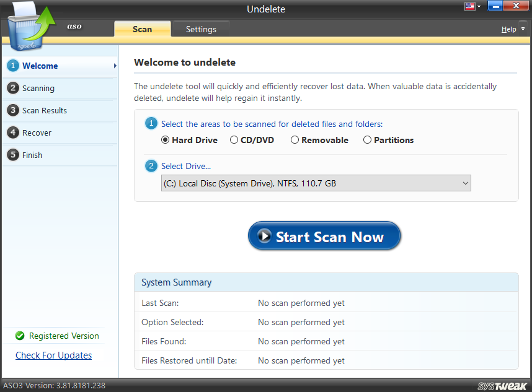The width and height of the screenshot is (532, 392).
Task: Click the green Registered Version checkmark icon
Action: coord(20,336)
